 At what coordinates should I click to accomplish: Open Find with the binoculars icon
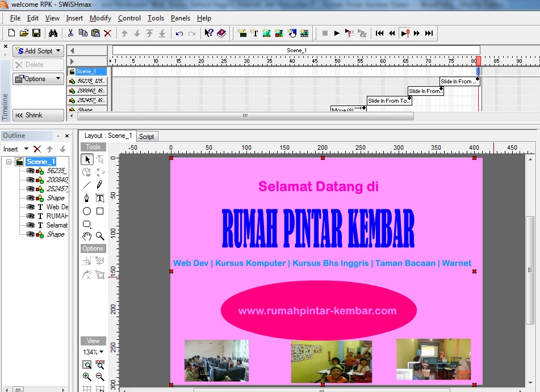coord(53,33)
